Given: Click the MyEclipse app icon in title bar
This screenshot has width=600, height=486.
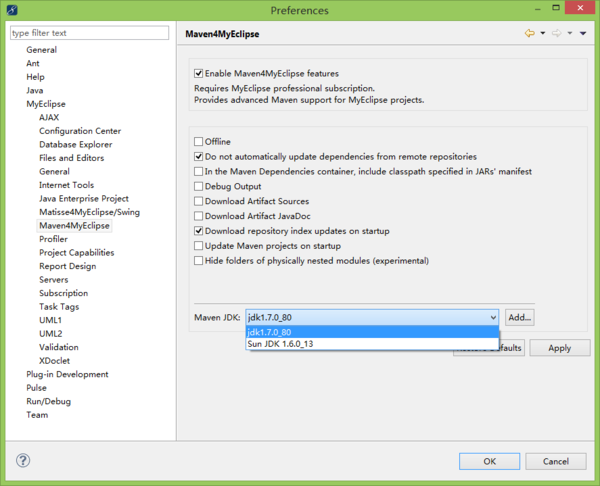Looking at the screenshot, I should [12, 10].
